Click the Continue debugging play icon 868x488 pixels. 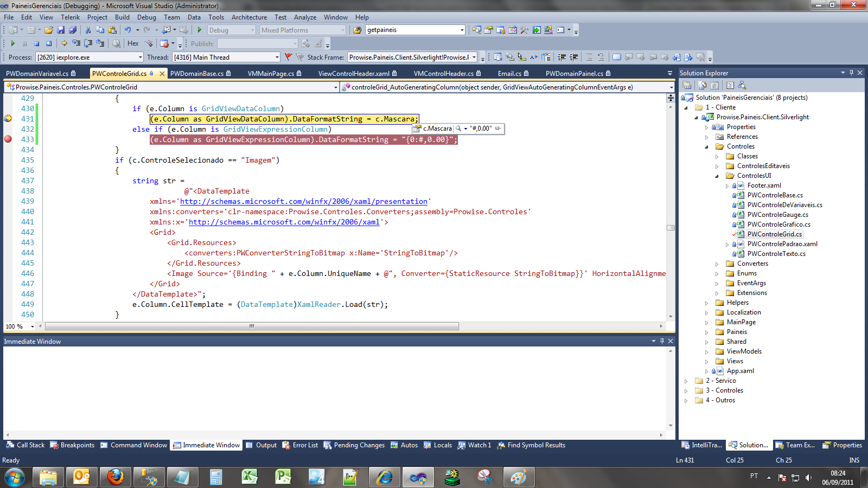point(13,43)
